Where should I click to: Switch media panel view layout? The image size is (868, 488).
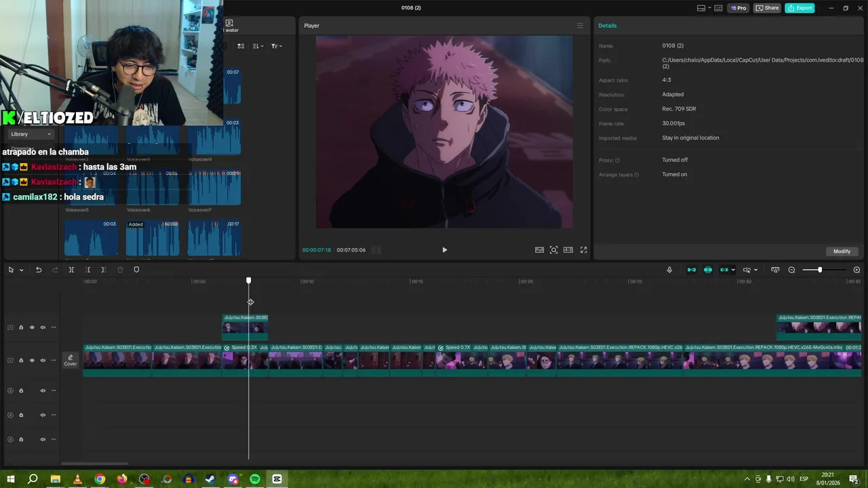coord(241,46)
